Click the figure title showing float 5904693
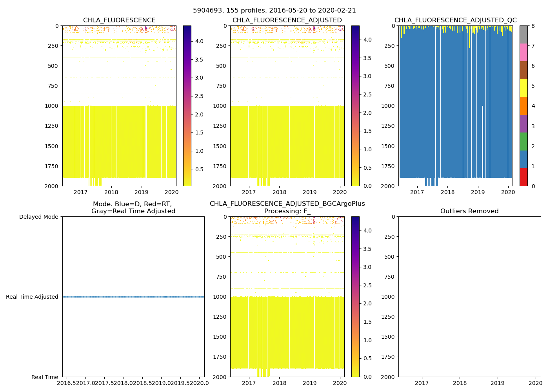Image resolution: width=549 pixels, height=392 pixels. coord(274,11)
